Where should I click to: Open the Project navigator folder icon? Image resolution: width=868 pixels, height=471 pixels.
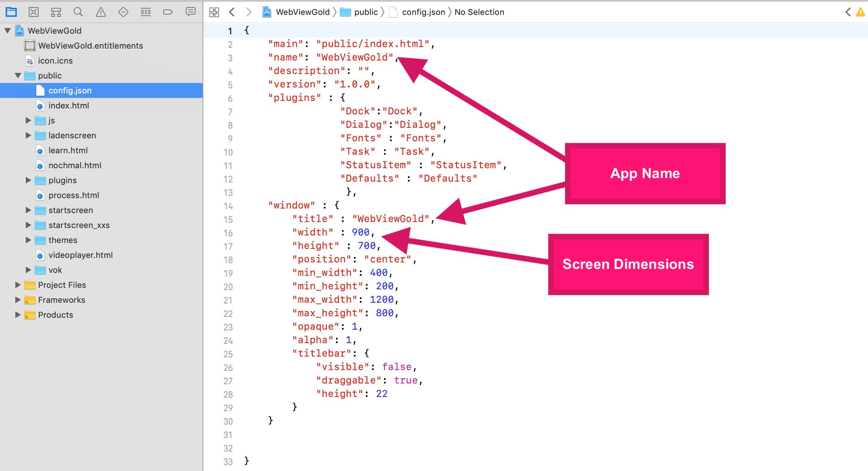11,12
